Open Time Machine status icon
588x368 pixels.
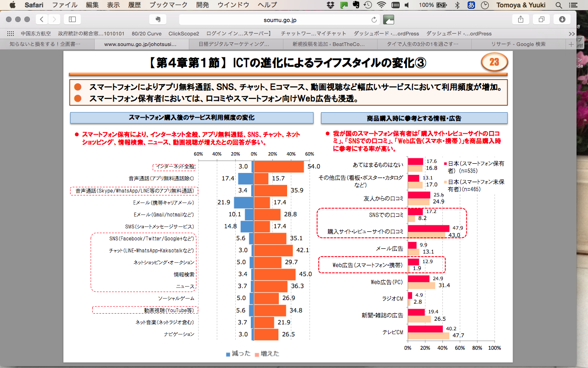point(368,5)
